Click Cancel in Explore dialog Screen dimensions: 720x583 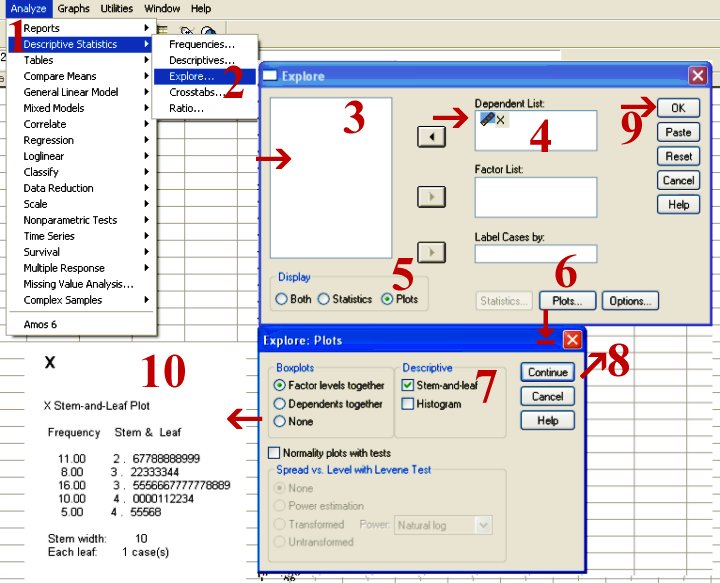pos(678,180)
